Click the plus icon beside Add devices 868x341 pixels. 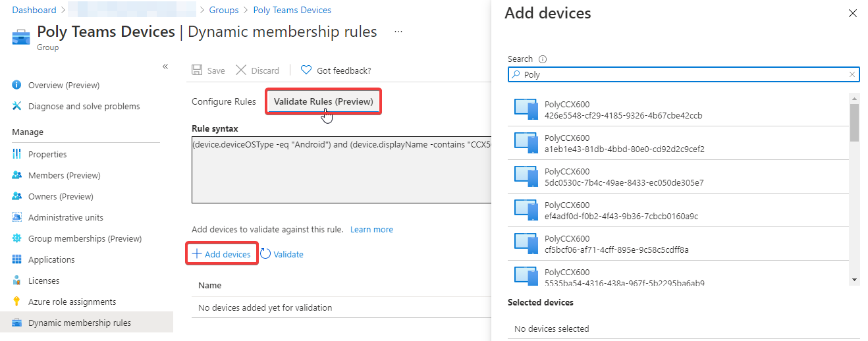[x=196, y=254]
